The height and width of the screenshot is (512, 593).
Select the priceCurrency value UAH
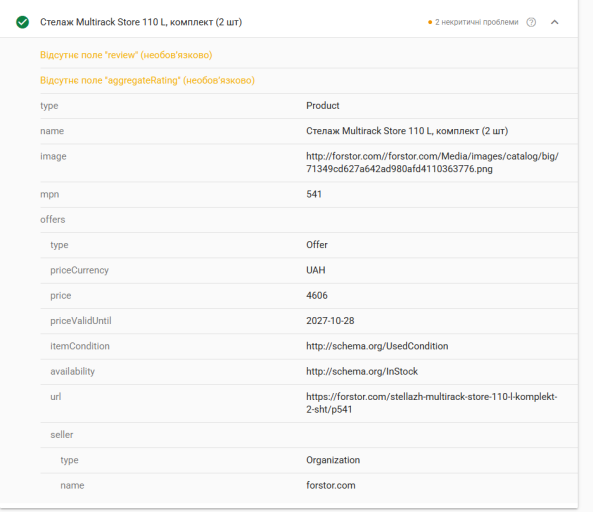[x=316, y=270]
